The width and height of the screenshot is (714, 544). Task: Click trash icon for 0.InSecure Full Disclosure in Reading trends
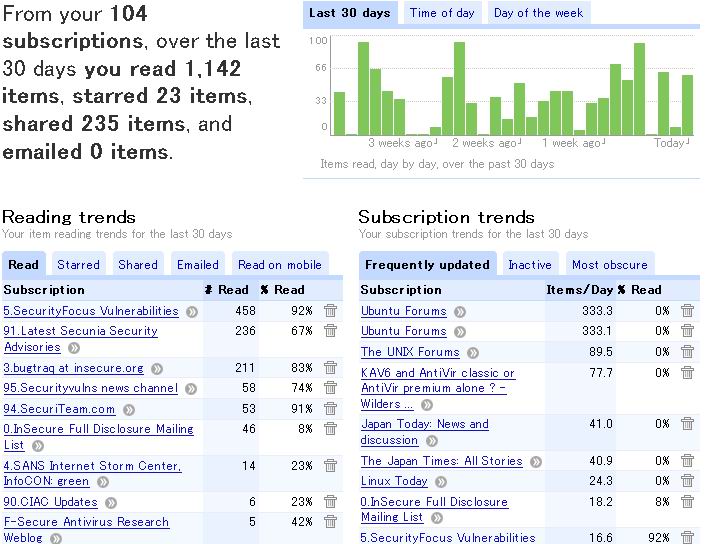coord(330,428)
